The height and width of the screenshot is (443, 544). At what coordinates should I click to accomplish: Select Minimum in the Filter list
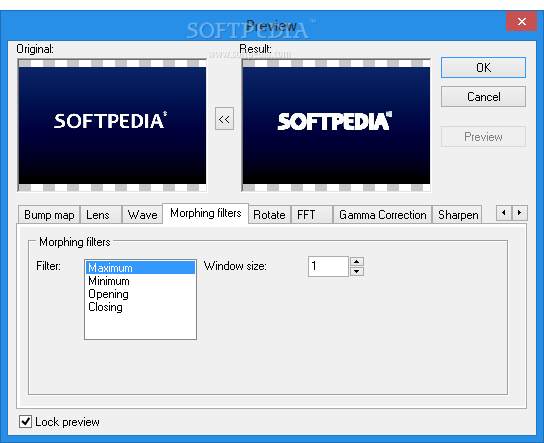click(x=140, y=281)
